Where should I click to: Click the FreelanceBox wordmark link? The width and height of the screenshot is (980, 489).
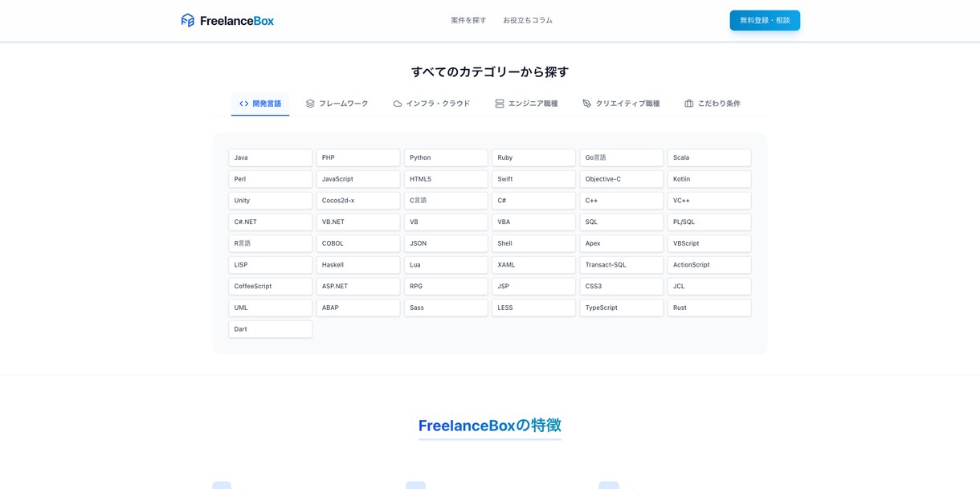(237, 21)
